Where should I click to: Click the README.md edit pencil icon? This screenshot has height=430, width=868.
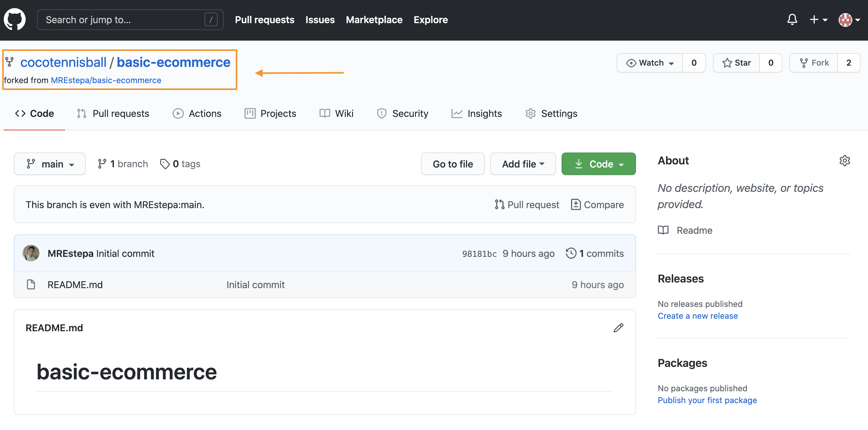coord(618,327)
